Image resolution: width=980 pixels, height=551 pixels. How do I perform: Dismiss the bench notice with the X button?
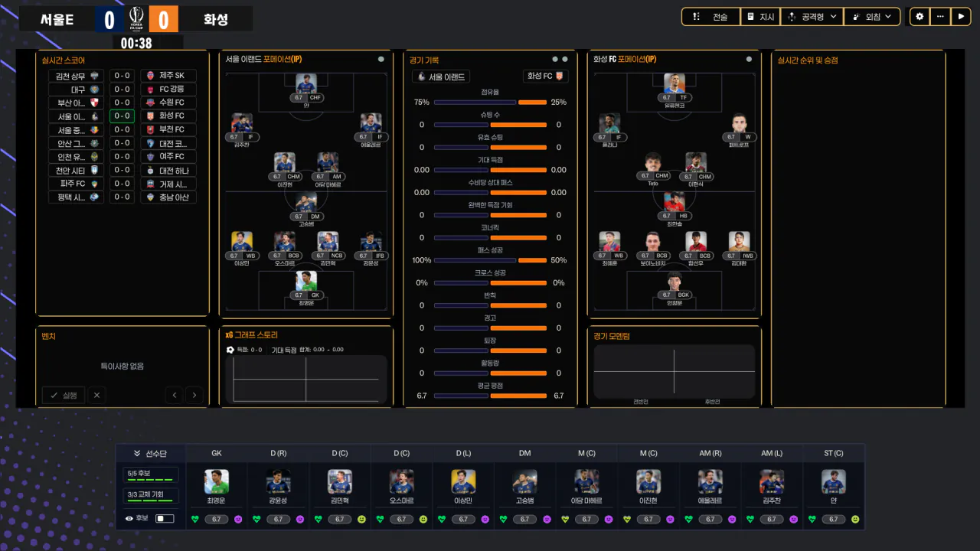tap(96, 396)
